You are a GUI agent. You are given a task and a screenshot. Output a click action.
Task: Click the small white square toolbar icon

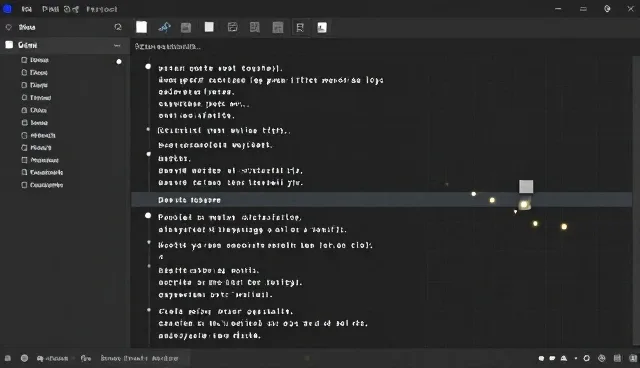[209, 27]
